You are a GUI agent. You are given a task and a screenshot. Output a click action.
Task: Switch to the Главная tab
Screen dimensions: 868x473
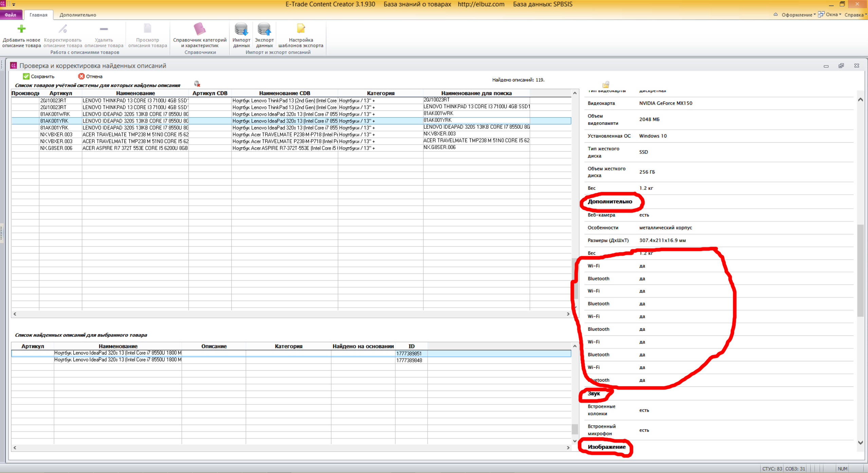pos(38,15)
